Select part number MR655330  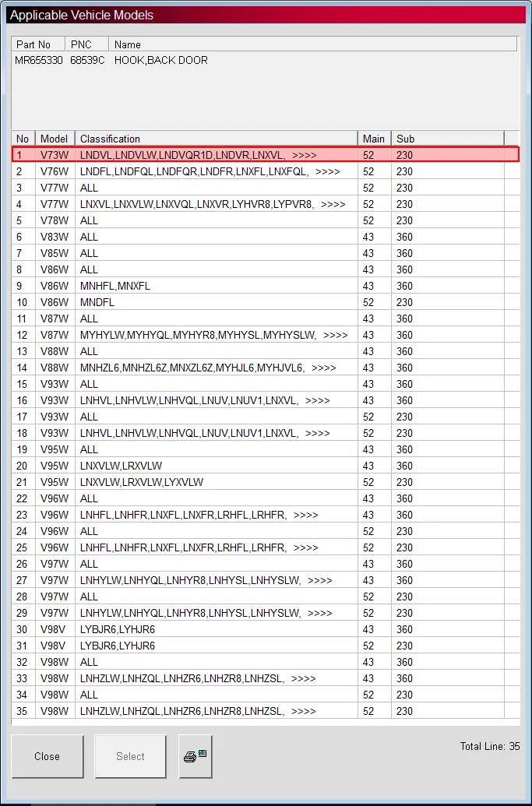point(38,60)
